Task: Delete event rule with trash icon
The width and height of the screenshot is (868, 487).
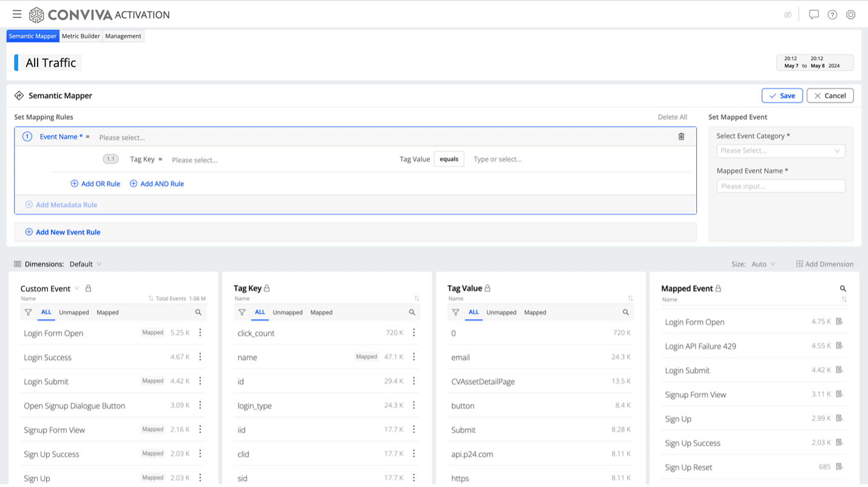Action: pyautogui.click(x=681, y=137)
